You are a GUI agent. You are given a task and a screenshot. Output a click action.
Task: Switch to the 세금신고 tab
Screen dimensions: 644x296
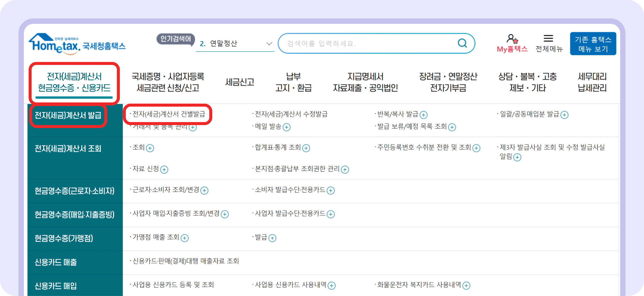pyautogui.click(x=239, y=82)
